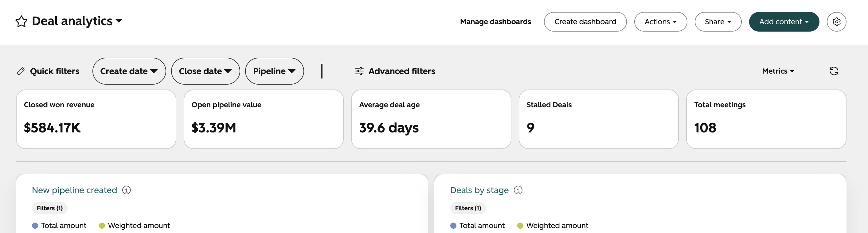Click the 39.6 days value

click(x=389, y=128)
